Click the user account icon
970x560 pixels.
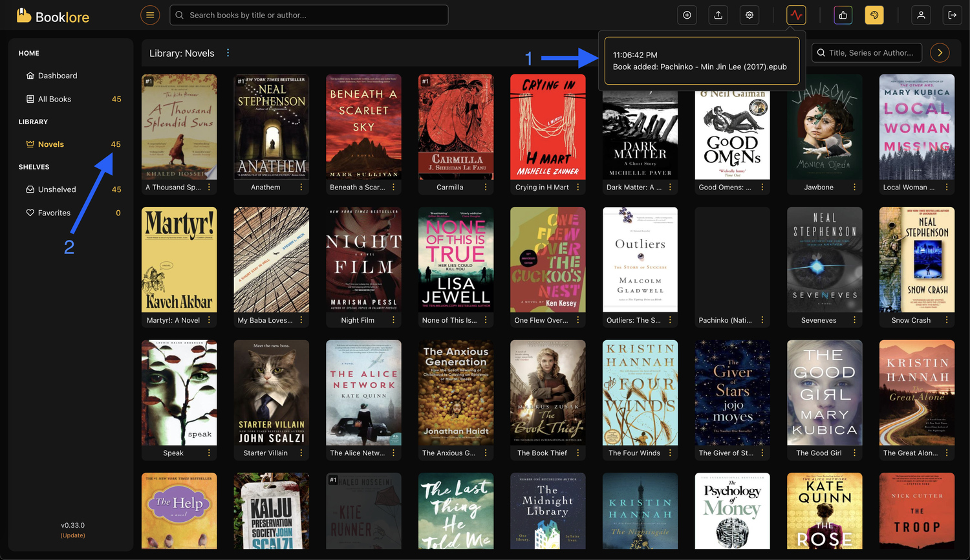pyautogui.click(x=921, y=14)
